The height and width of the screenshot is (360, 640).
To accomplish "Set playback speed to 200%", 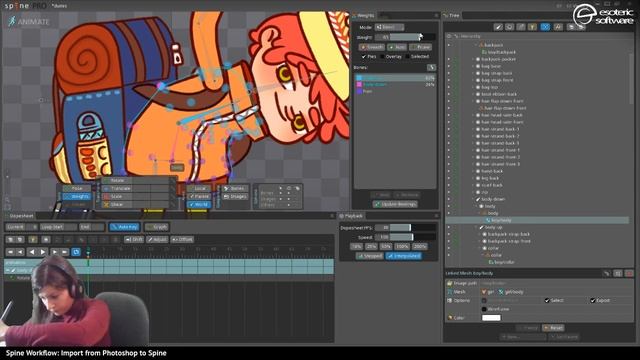I will point(419,247).
